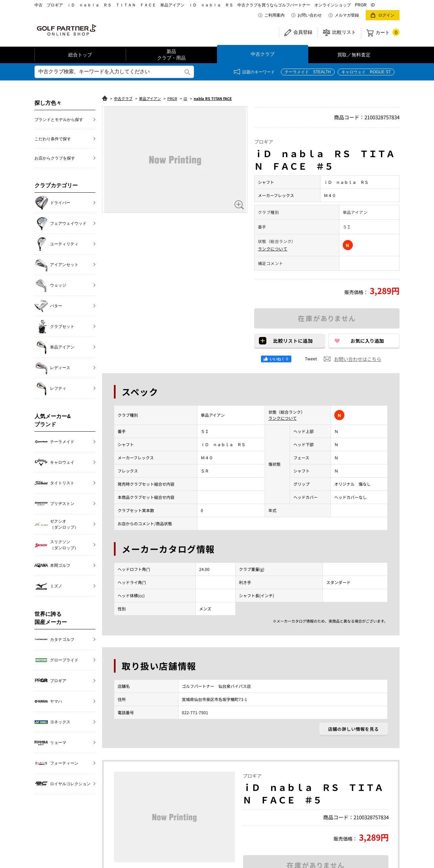Image resolution: width=434 pixels, height=868 pixels.
Task: Click the Callaway brand logo
Action: 41,462
